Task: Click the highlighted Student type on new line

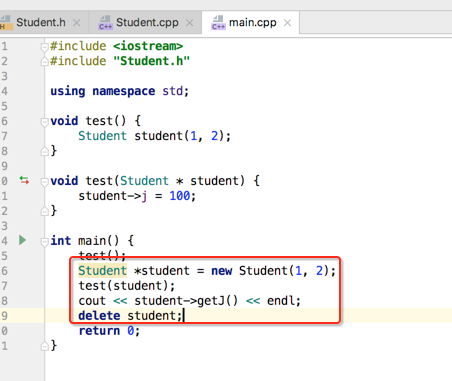Action: click(x=102, y=271)
